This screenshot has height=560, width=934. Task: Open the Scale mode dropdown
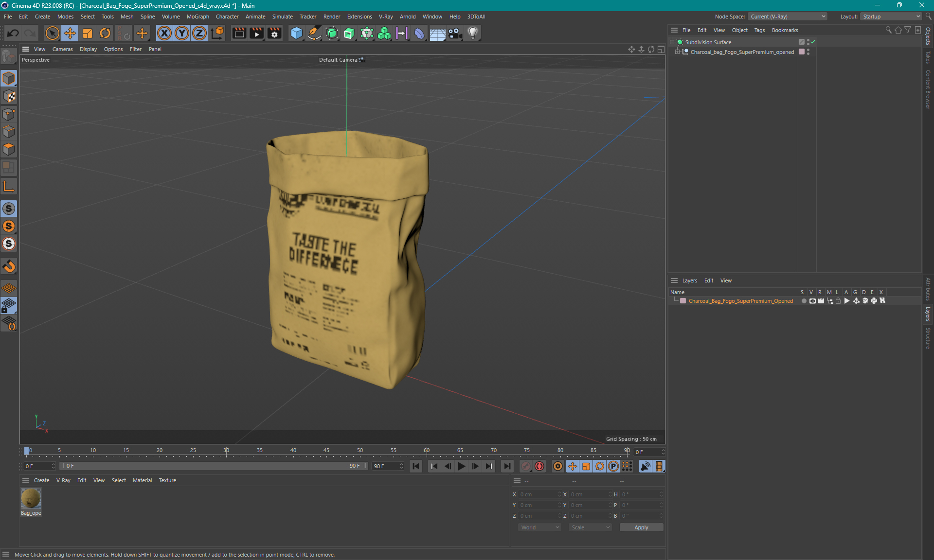coord(590,527)
